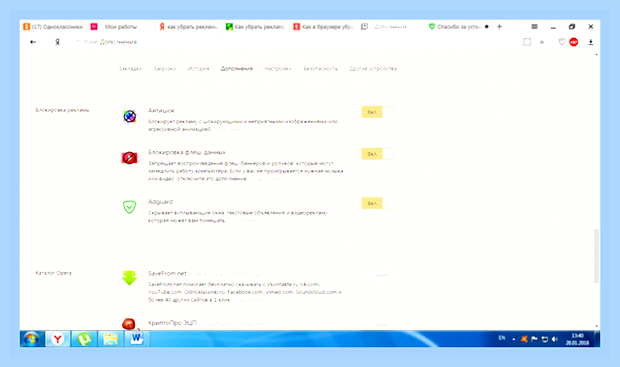Open Microsoft Word from the taskbar

tap(137, 339)
